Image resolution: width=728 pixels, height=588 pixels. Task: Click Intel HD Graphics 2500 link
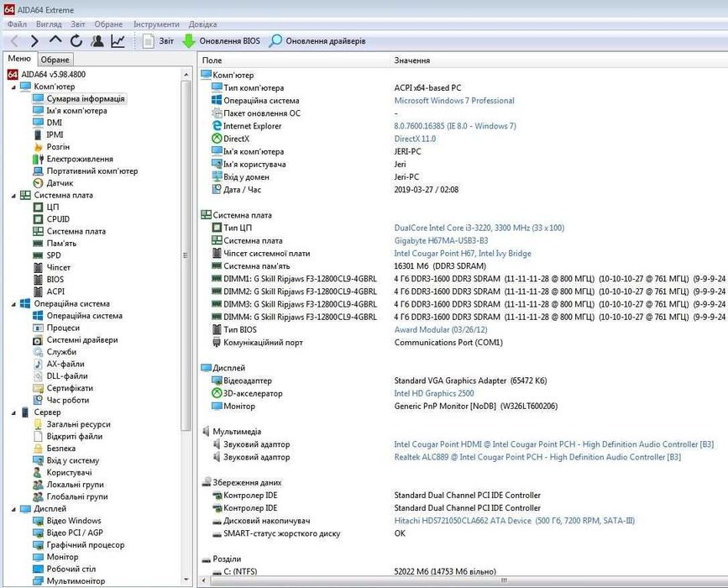[x=434, y=393]
